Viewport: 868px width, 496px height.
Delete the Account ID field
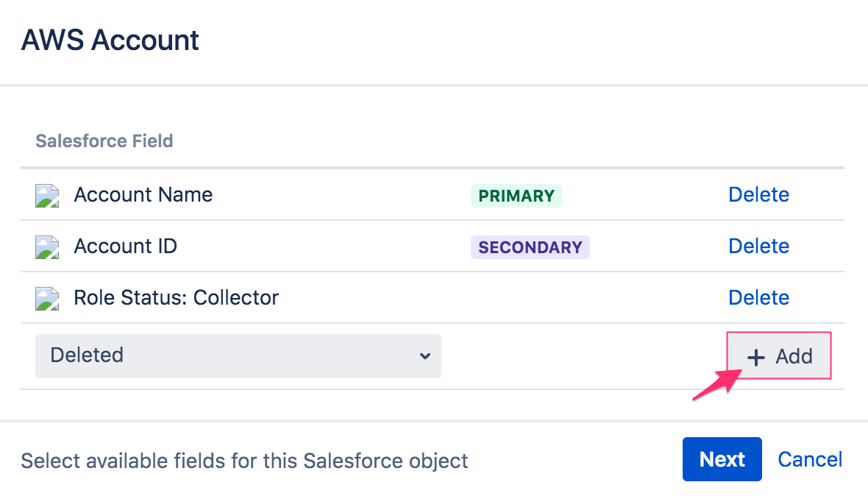[758, 247]
